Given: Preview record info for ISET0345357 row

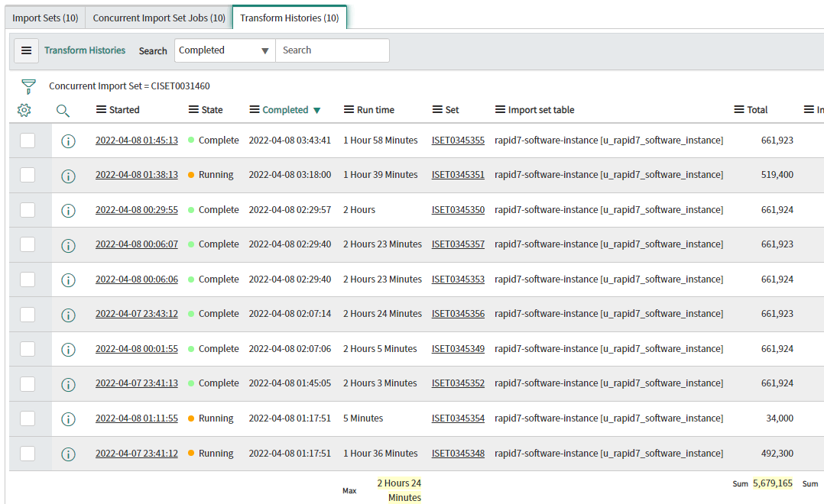Looking at the screenshot, I should tap(68, 245).
